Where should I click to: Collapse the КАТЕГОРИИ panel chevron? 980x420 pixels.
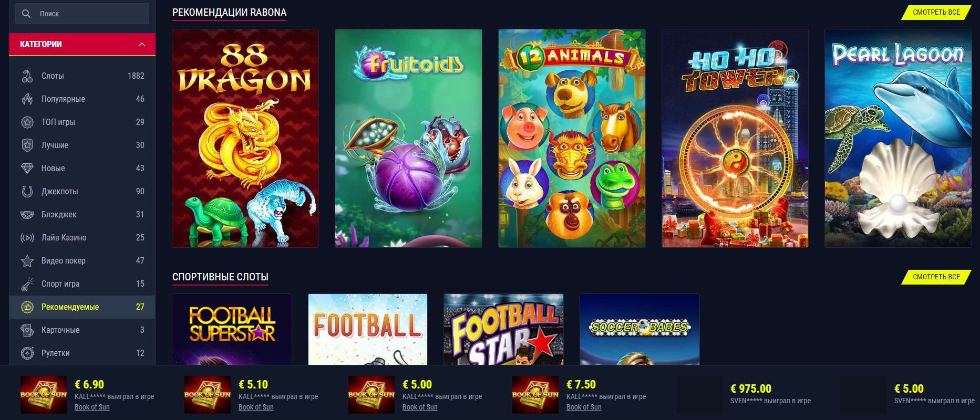(142, 45)
